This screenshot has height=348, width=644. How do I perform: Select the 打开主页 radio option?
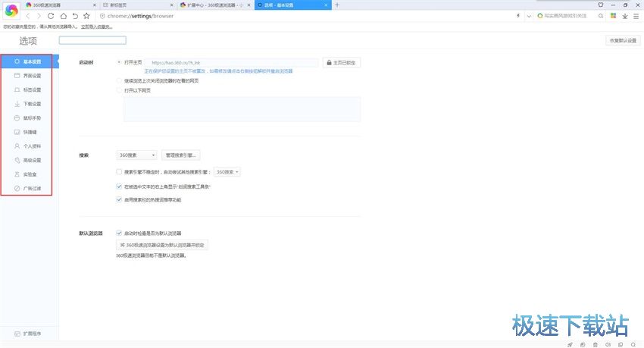click(119, 62)
